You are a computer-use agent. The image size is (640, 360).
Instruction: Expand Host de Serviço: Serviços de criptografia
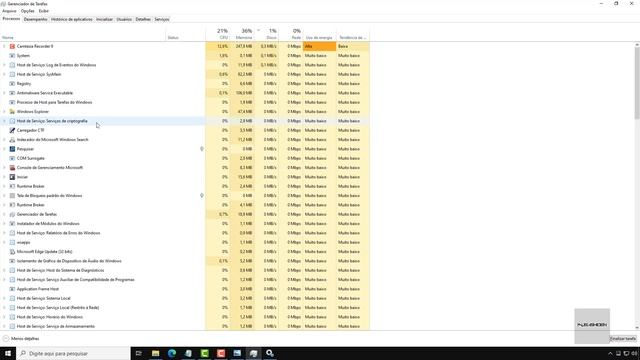4,121
